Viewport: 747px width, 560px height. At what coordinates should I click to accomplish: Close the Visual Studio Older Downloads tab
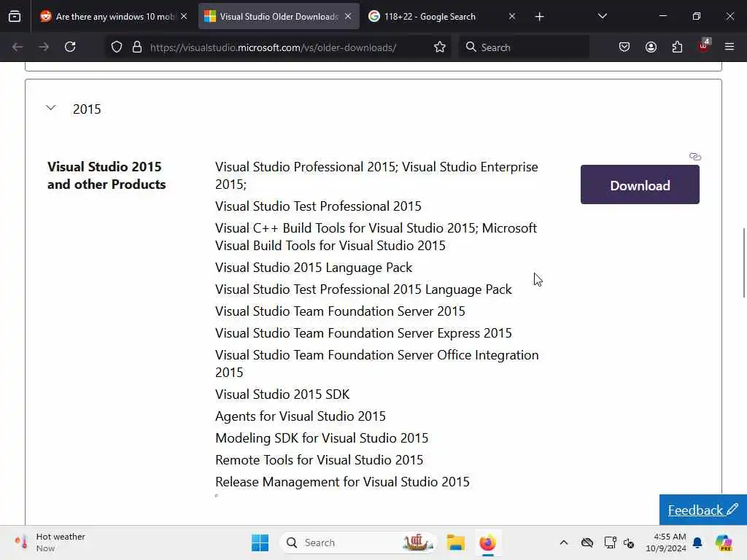[x=348, y=17]
